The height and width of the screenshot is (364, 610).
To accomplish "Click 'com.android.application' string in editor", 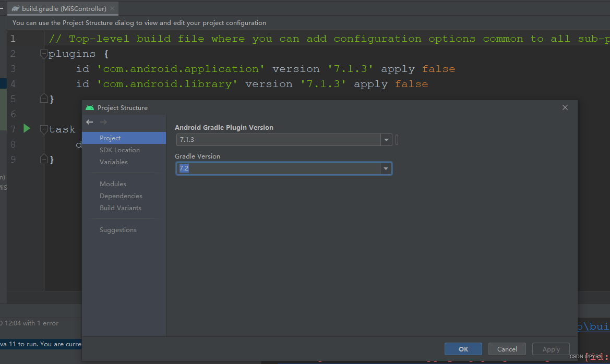I will (x=181, y=69).
